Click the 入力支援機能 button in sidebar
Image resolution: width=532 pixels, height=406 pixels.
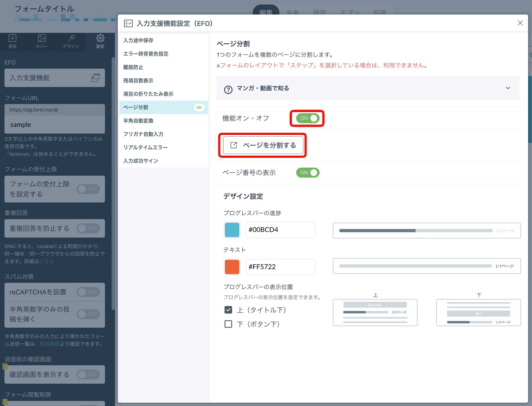click(x=55, y=78)
